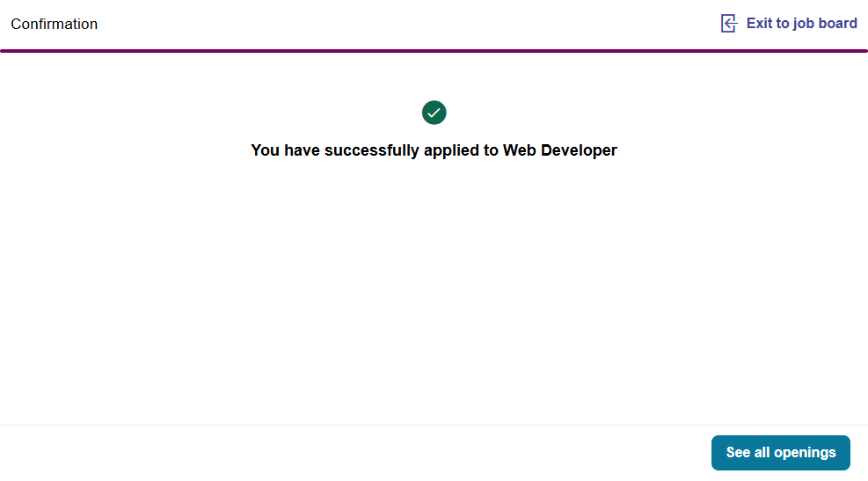Select the successfully applied message text
The width and height of the screenshot is (868, 481).
click(434, 150)
